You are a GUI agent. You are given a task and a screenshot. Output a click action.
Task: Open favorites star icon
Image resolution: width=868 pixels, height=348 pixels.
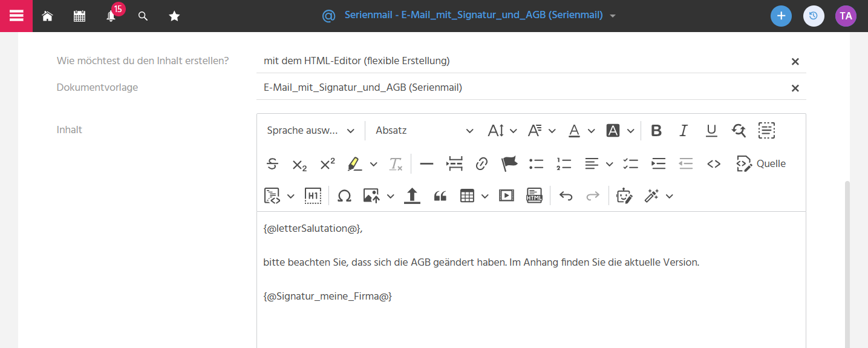tap(174, 16)
